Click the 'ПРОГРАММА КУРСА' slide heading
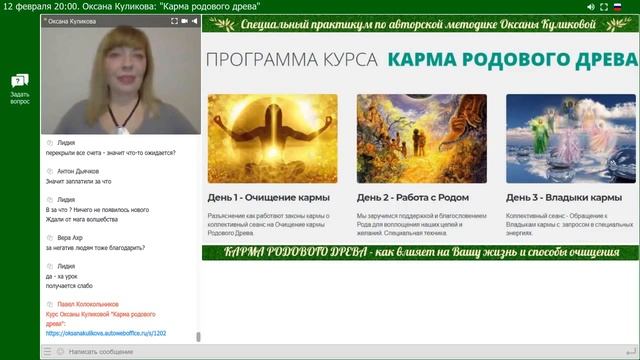This screenshot has width=640, height=360. 292,60
